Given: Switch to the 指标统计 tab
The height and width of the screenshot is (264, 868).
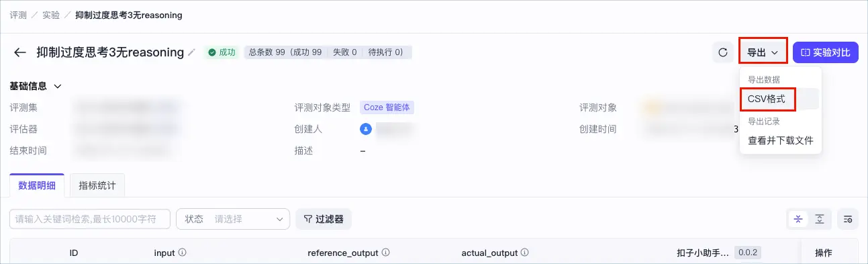Looking at the screenshot, I should click(x=97, y=185).
